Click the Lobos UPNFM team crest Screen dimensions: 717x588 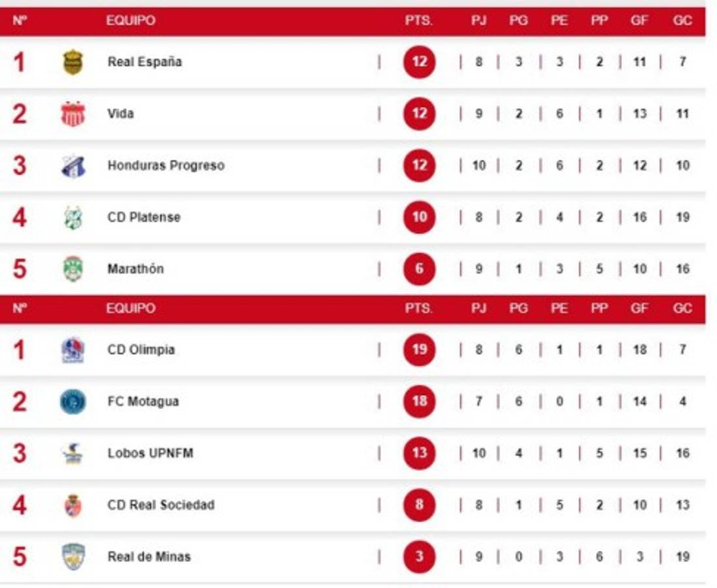pos(73,453)
